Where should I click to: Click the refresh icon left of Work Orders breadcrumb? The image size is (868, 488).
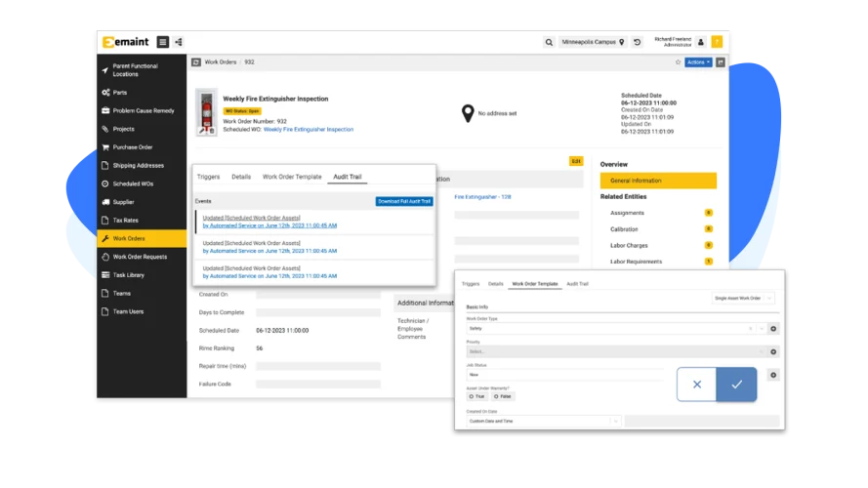click(196, 61)
